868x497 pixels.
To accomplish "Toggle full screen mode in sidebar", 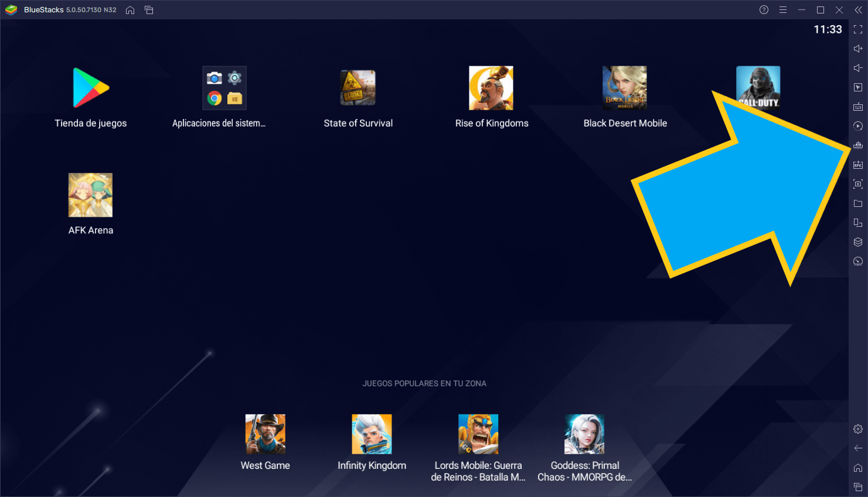I will coord(858,29).
